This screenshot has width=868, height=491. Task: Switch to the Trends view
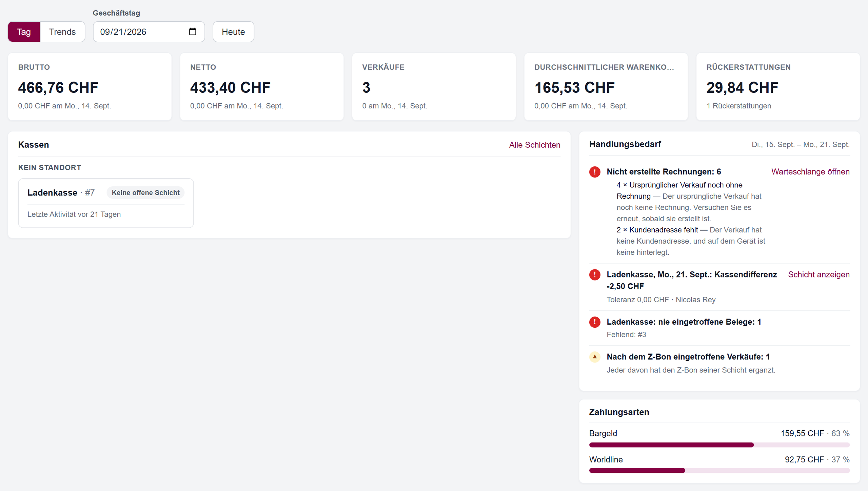tap(62, 32)
